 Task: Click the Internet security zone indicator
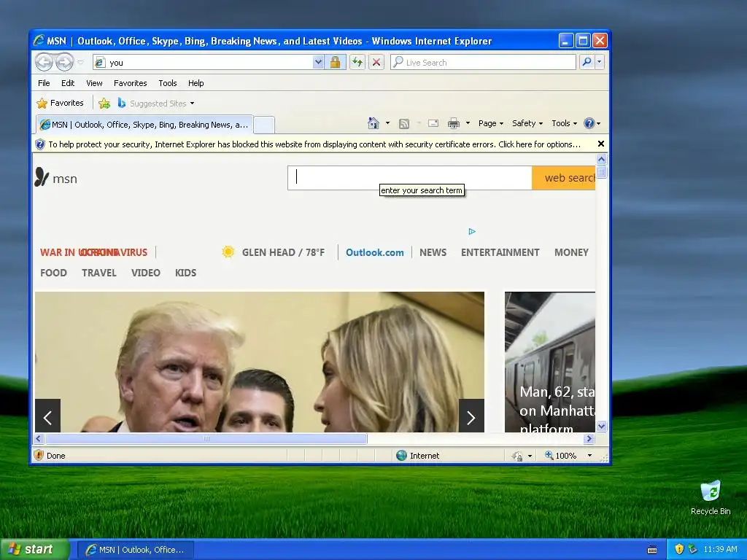(418, 456)
